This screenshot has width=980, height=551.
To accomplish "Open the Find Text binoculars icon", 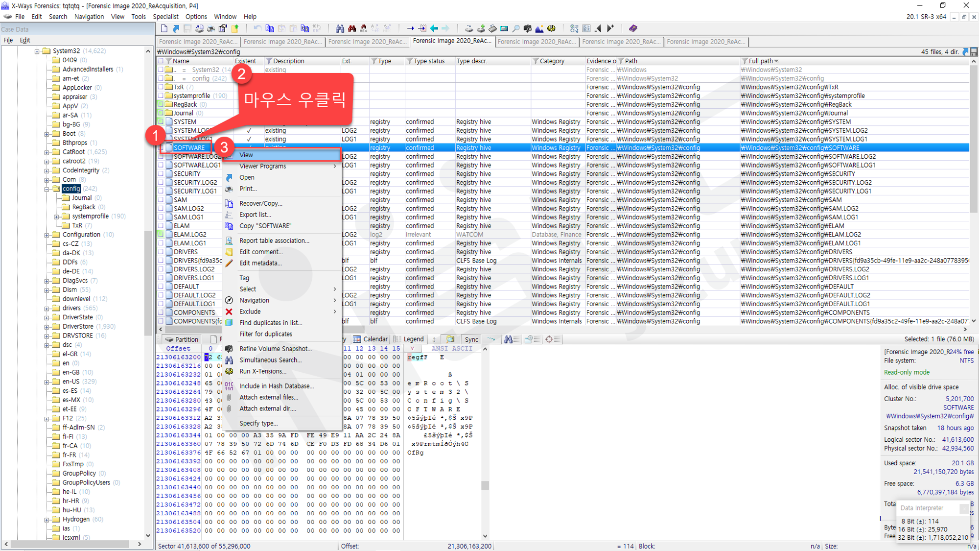I will point(340,28).
